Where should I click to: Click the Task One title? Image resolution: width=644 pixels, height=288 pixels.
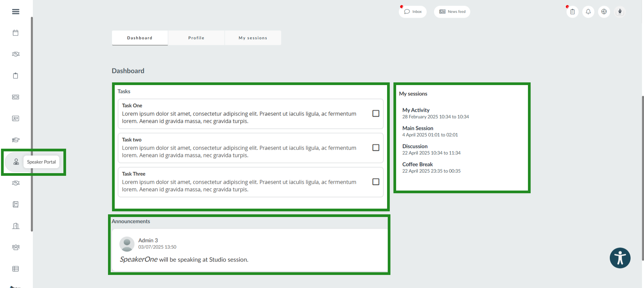click(132, 105)
